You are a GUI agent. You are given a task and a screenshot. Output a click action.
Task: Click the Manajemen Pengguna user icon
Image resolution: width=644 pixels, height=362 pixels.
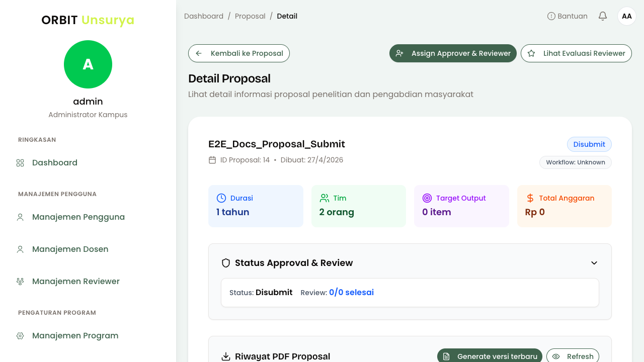pyautogui.click(x=20, y=217)
